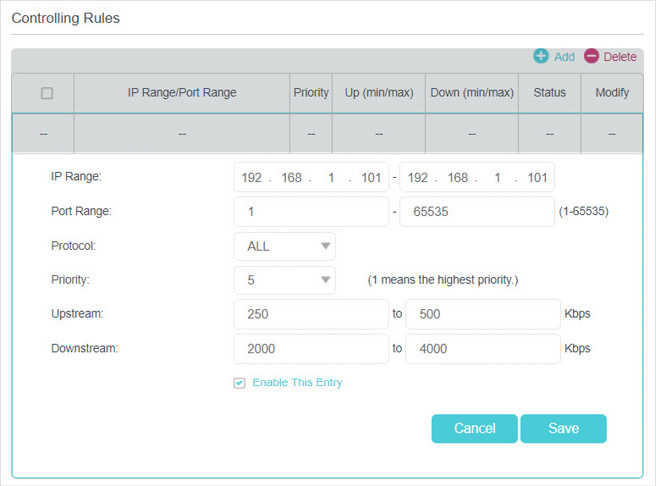Click the Save button
This screenshot has width=656, height=486.
point(563,428)
